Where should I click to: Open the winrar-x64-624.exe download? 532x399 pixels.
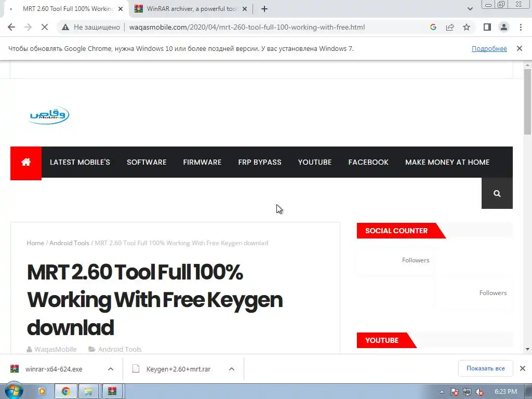54,369
